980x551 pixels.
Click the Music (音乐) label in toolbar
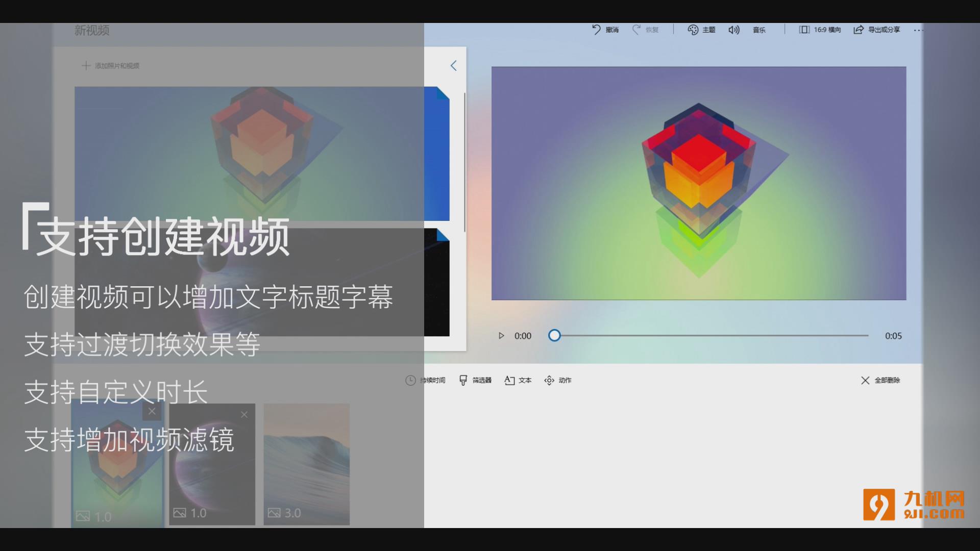pyautogui.click(x=759, y=30)
